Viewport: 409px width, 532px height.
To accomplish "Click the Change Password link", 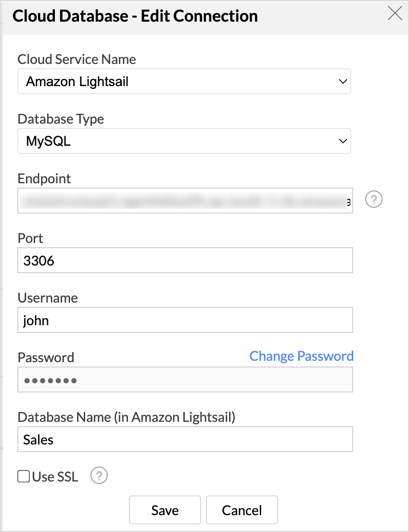I will tap(301, 356).
